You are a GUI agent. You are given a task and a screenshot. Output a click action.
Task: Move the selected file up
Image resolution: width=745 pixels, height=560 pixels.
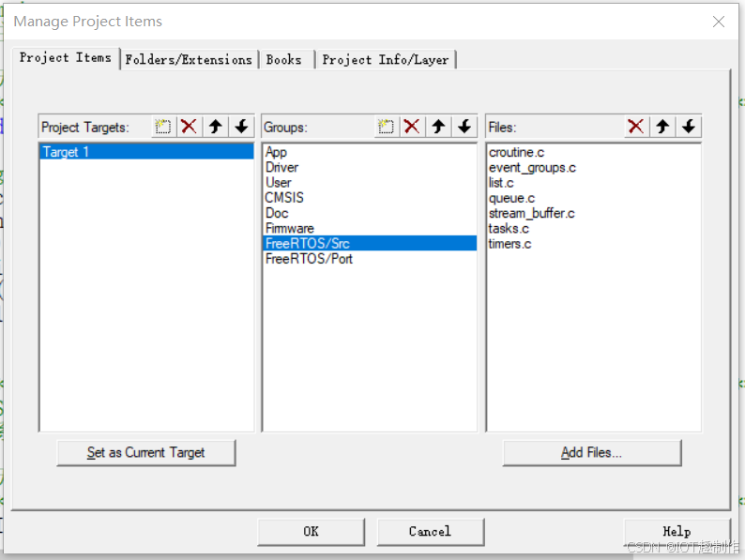pos(662,127)
